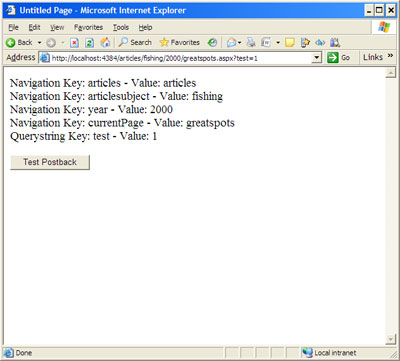Viewport: 400px width, 361px height.
Task: Click the Test Postback button
Action: click(x=50, y=162)
